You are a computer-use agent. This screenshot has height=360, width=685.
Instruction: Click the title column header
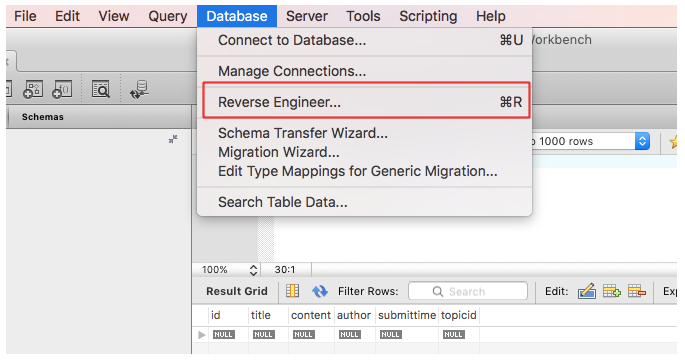[268, 315]
